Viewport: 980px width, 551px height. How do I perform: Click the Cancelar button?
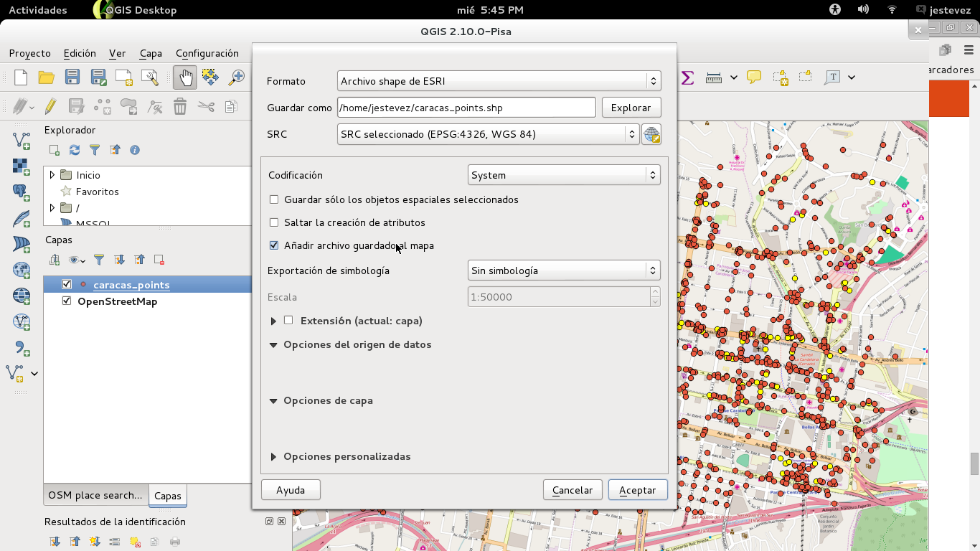pos(573,490)
